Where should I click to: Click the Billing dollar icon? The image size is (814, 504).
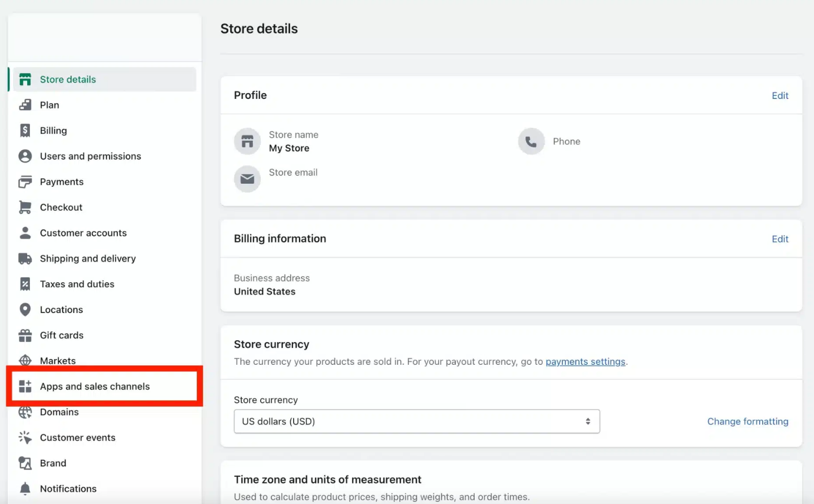(x=25, y=130)
